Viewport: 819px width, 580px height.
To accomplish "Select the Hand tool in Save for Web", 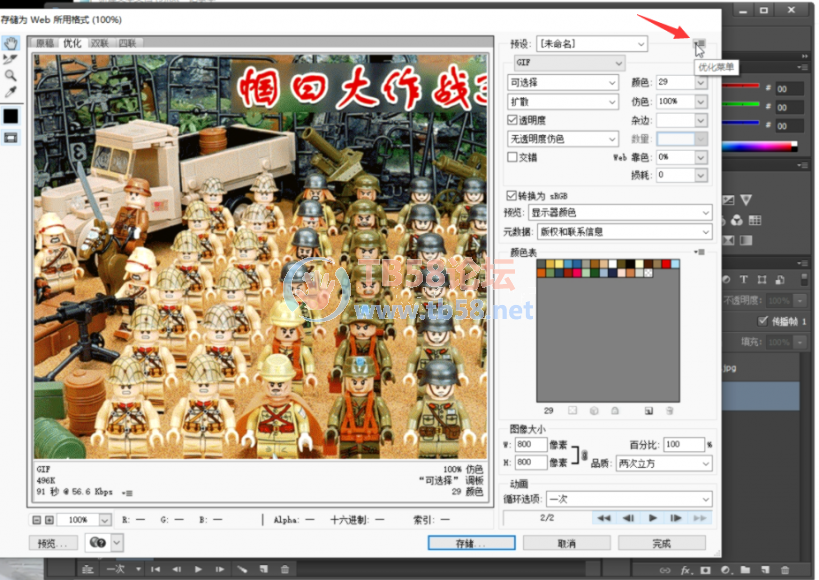I will coord(10,42).
